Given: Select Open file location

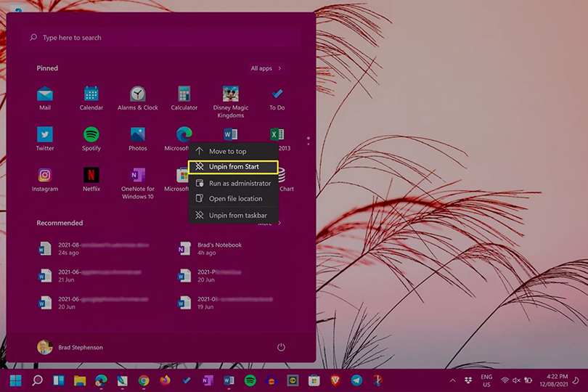Looking at the screenshot, I should coord(233,198).
